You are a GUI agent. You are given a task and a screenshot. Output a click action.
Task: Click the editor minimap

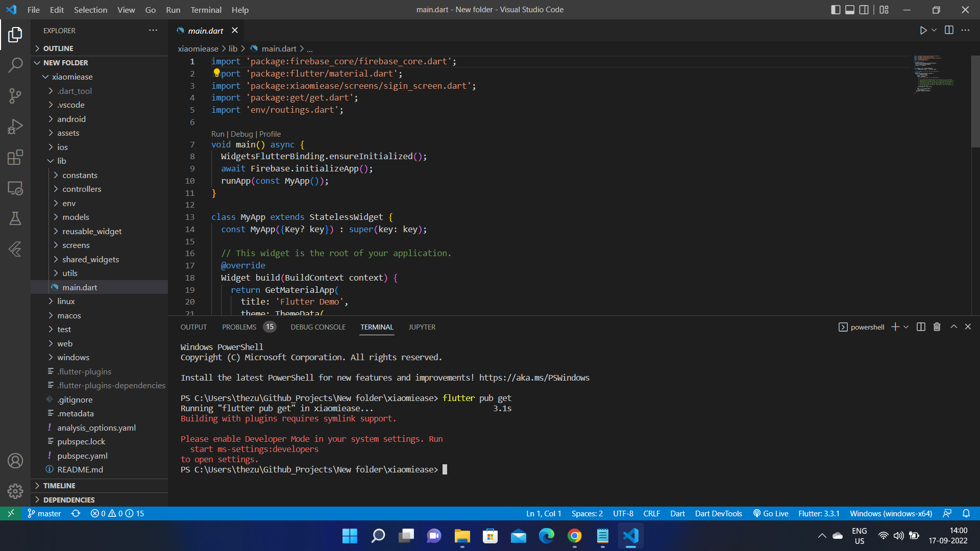[934, 74]
